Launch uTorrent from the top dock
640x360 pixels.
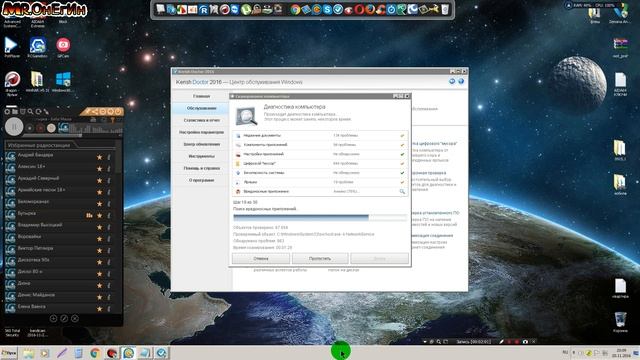tap(245, 9)
